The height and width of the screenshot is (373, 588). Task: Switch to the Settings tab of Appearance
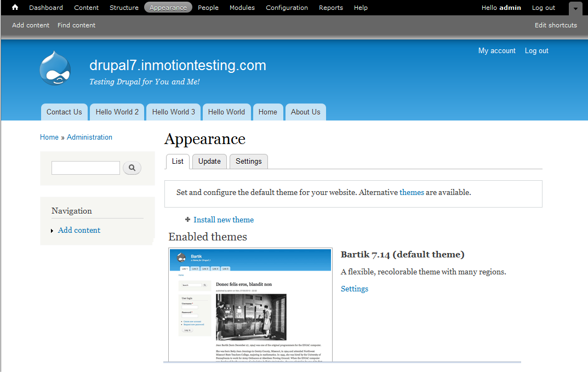pos(248,161)
